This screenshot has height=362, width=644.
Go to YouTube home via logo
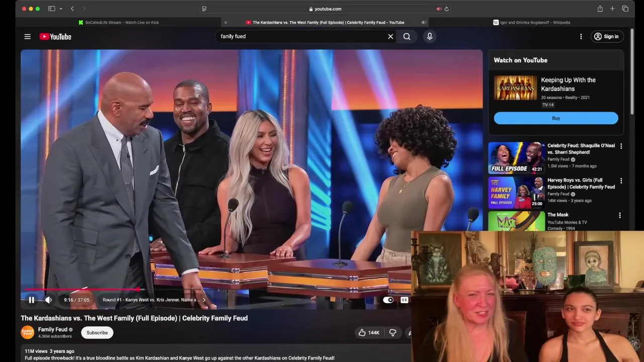pyautogui.click(x=55, y=37)
